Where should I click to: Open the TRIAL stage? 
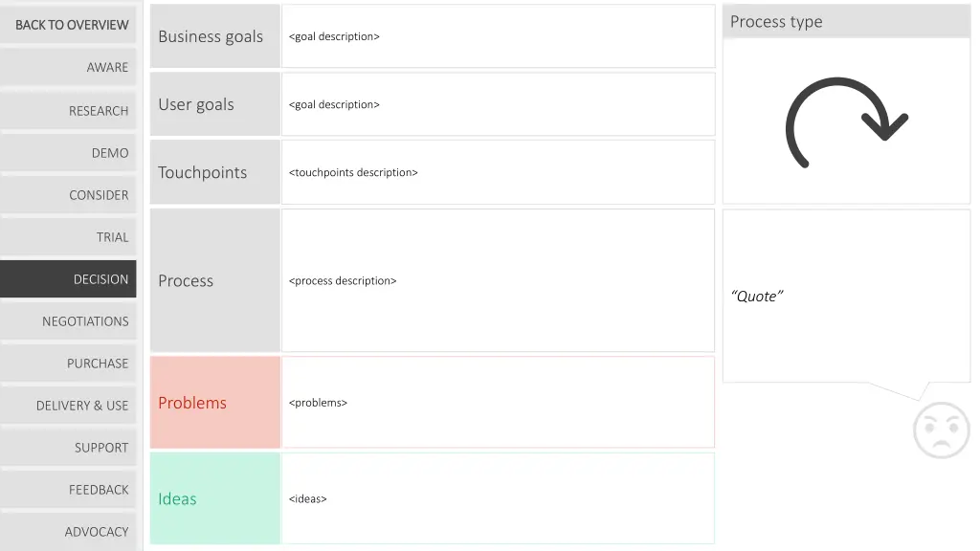(x=68, y=237)
